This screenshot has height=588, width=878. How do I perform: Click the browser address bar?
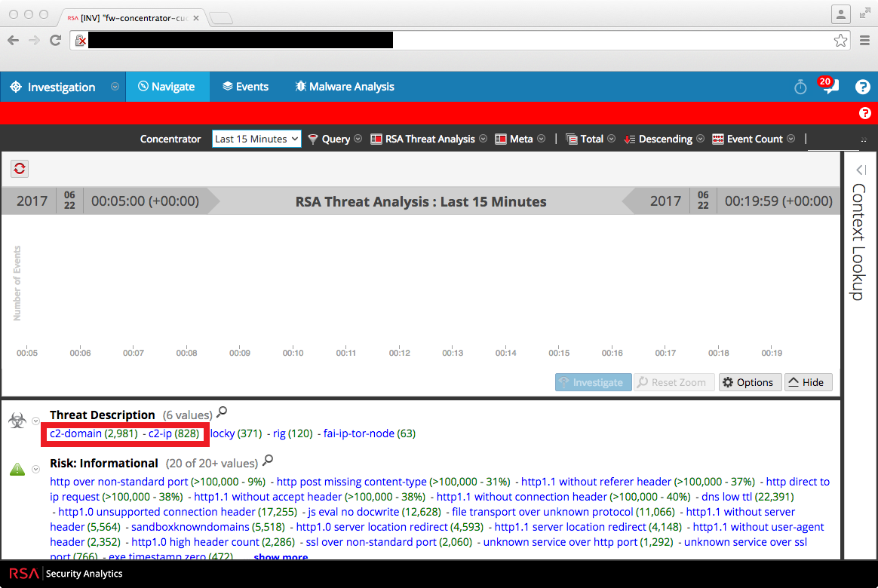453,41
